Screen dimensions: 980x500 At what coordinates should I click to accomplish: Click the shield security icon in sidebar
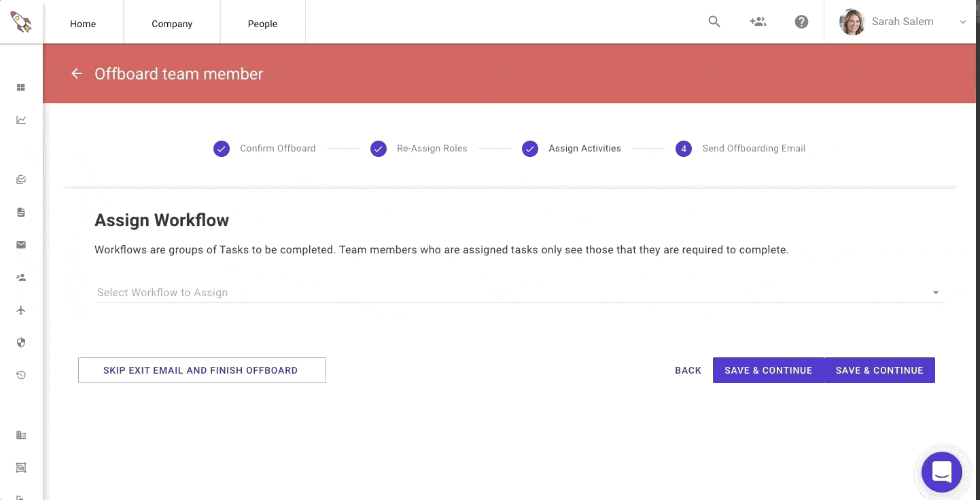pyautogui.click(x=21, y=343)
